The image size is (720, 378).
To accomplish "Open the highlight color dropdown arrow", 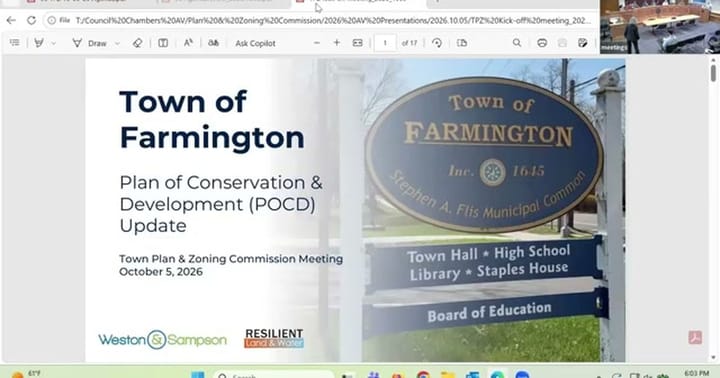I will tap(54, 43).
